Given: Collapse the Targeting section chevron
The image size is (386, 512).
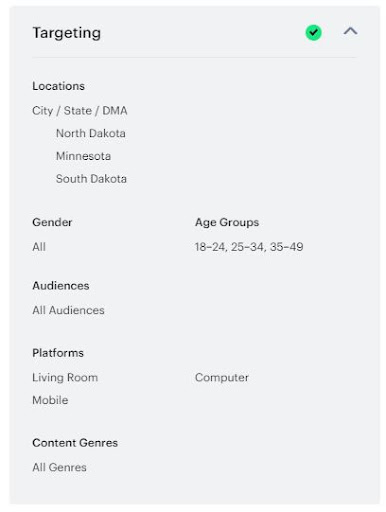Looking at the screenshot, I should (350, 31).
